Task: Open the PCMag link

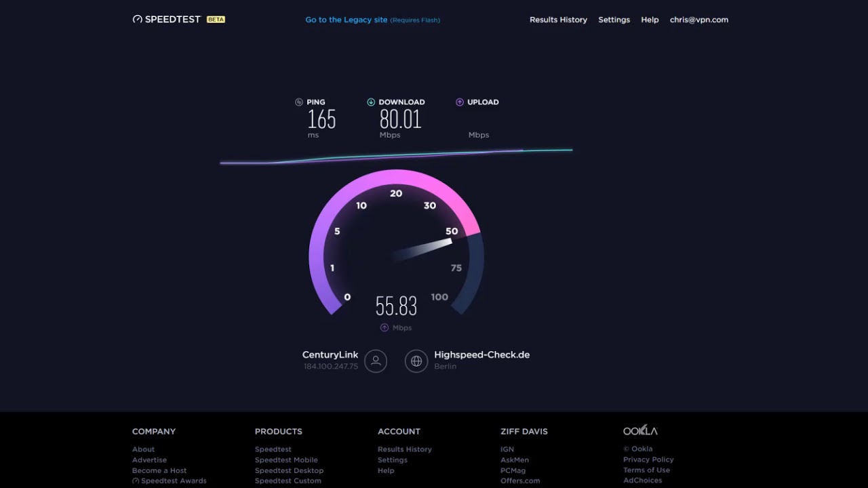Action: point(513,470)
